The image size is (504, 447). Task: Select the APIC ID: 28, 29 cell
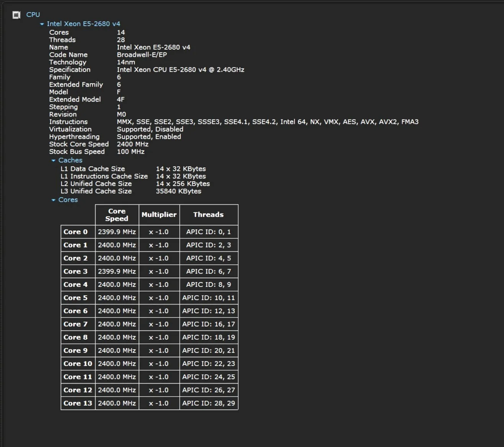point(208,403)
